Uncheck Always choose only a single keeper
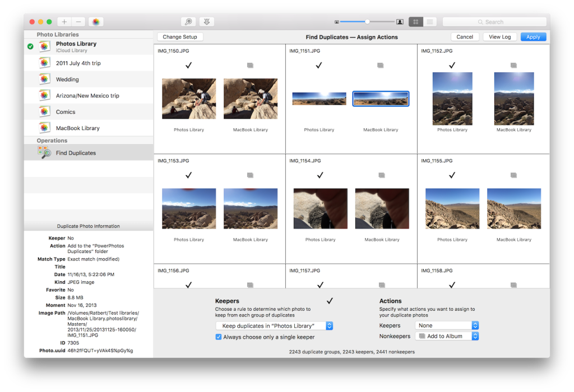574x392 pixels. point(218,337)
